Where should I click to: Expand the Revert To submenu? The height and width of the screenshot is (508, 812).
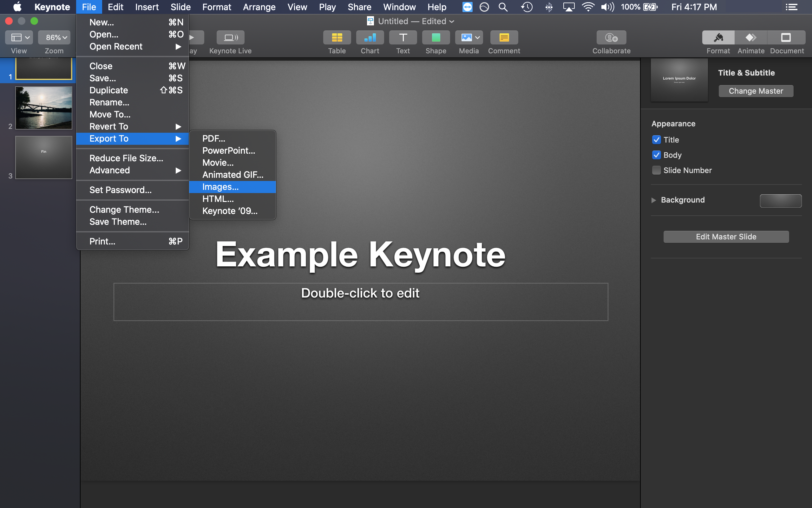(133, 126)
